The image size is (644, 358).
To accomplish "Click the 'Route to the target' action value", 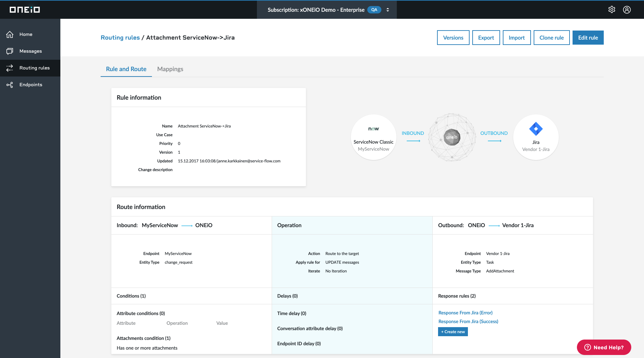I will point(342,254).
